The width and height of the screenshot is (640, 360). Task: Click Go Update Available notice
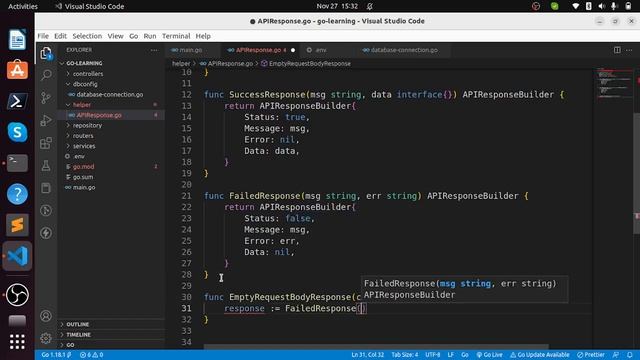540,355
